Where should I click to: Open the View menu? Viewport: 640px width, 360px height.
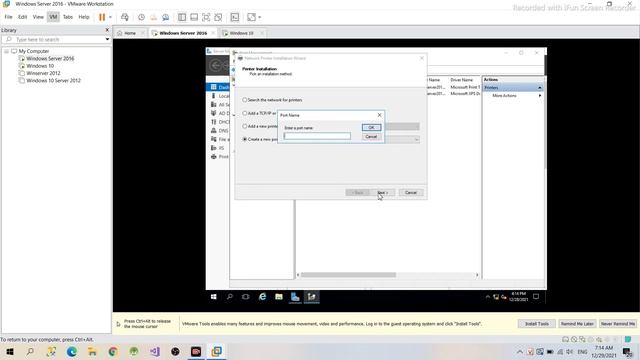coord(38,17)
